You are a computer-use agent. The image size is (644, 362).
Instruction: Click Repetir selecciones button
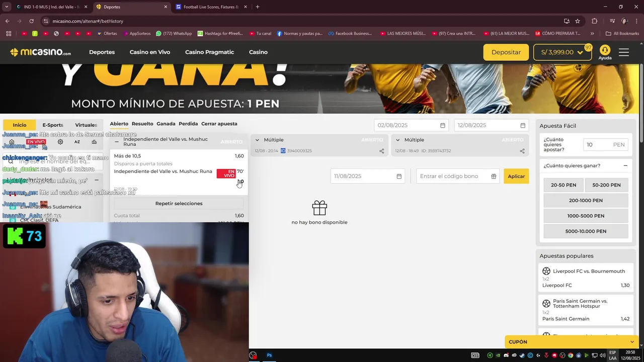[x=179, y=204]
